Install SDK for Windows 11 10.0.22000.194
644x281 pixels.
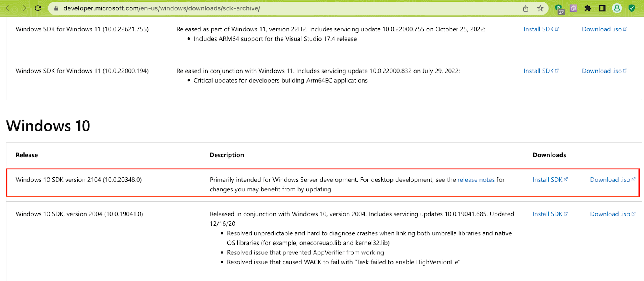tap(541, 71)
